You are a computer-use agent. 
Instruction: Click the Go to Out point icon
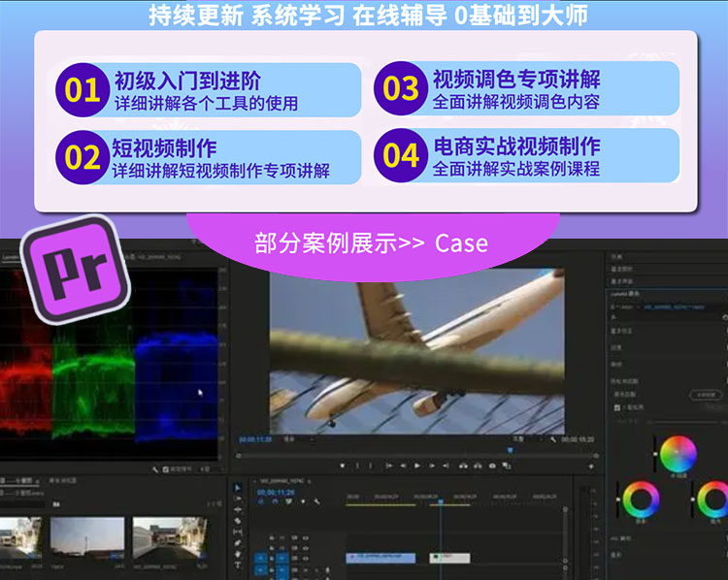[446, 466]
